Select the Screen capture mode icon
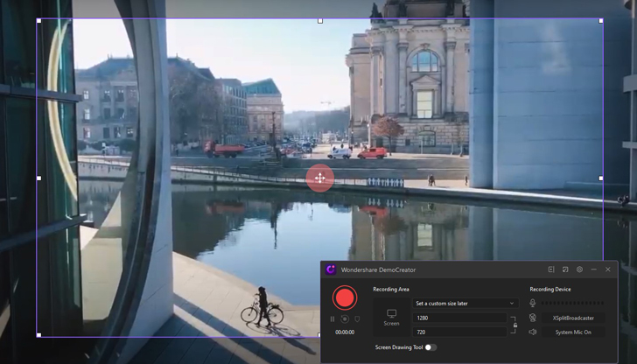 [391, 318]
